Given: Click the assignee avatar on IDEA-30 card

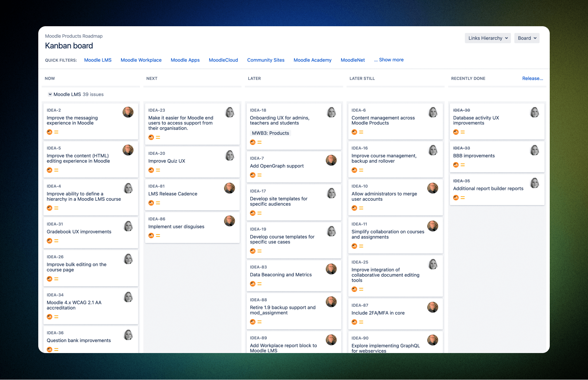Looking at the screenshot, I should click(x=535, y=112).
